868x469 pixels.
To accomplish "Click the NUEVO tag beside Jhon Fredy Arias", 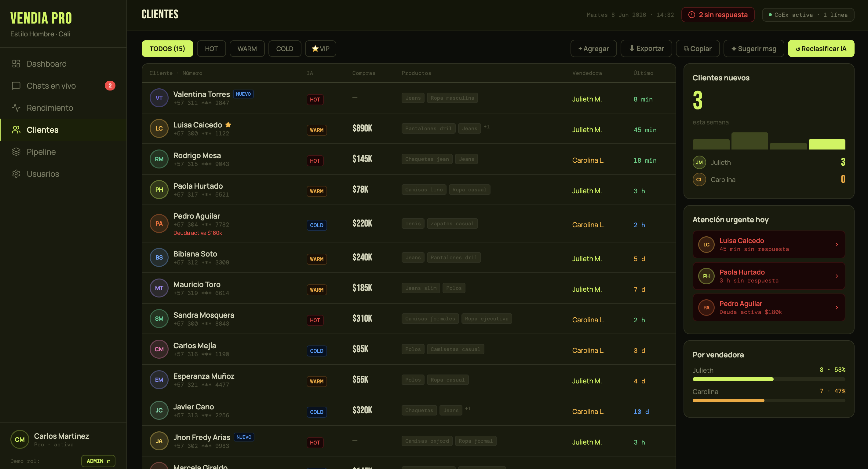I will click(244, 437).
